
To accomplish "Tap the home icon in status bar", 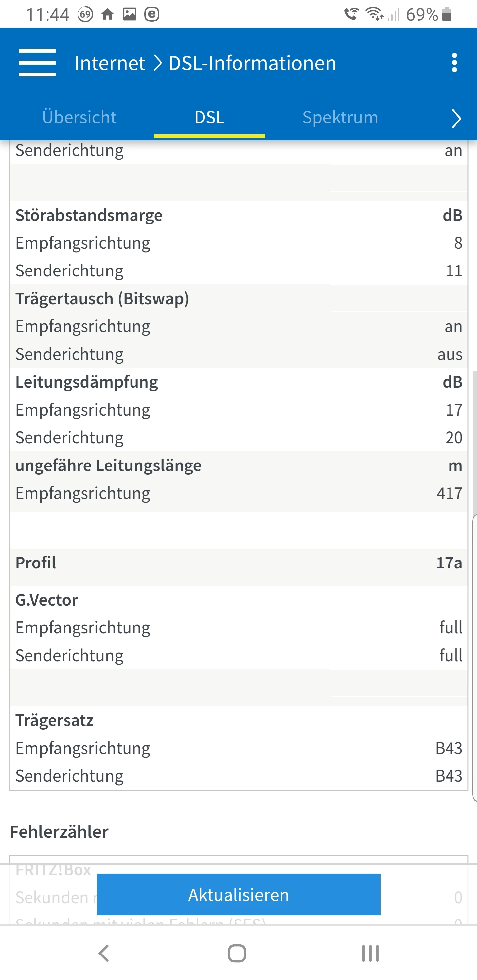I will (108, 15).
